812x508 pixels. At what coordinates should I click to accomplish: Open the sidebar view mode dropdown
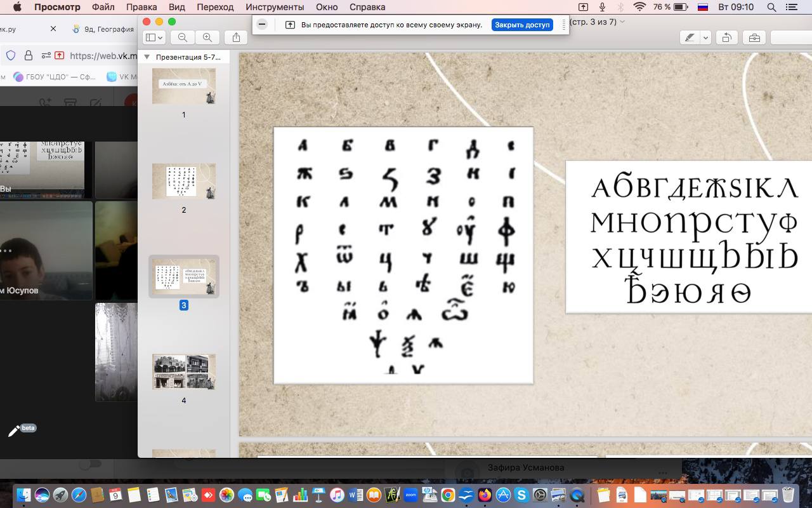(x=154, y=37)
